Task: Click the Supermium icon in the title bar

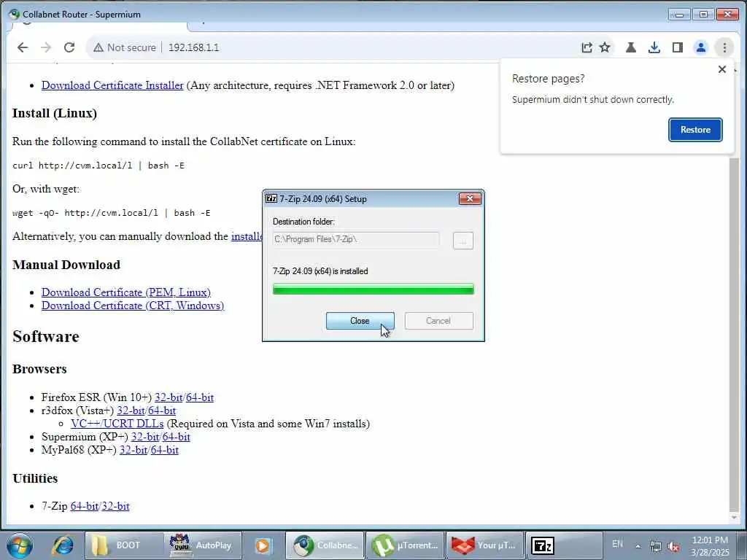Action: click(15, 14)
